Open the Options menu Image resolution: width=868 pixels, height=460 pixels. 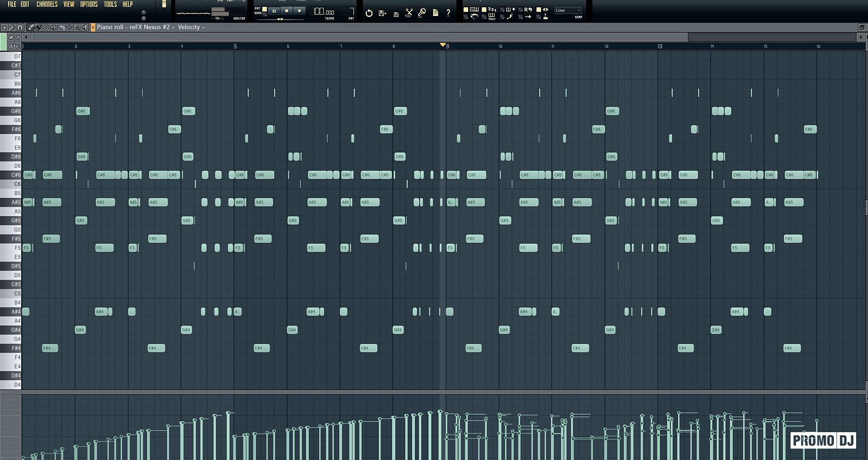pyautogui.click(x=89, y=5)
